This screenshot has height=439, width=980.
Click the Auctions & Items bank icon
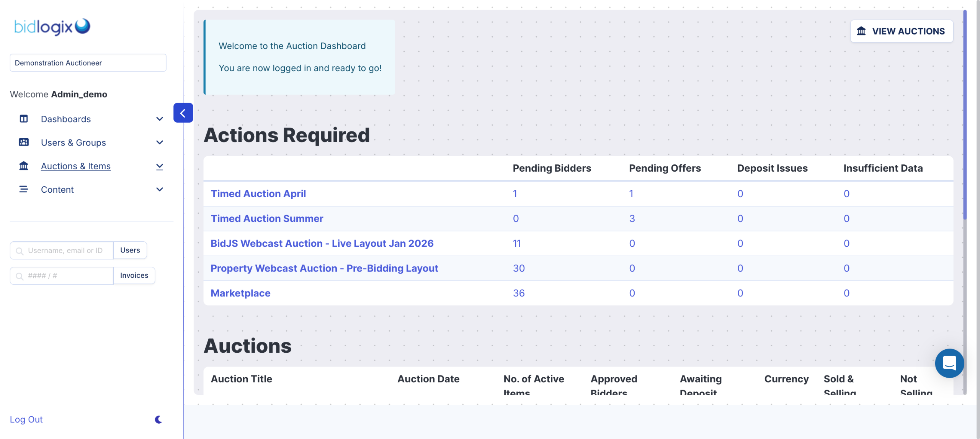[24, 166]
